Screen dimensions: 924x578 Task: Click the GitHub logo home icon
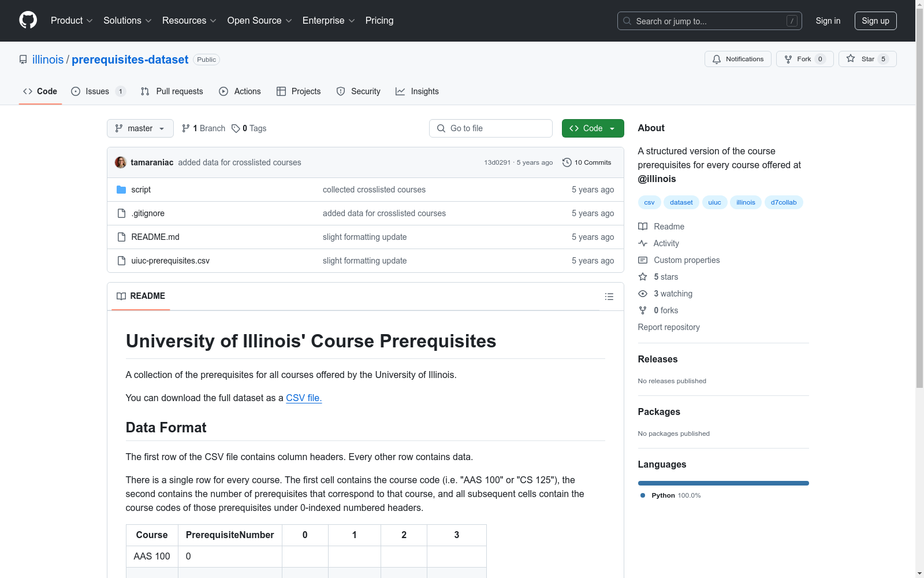pyautogui.click(x=28, y=20)
